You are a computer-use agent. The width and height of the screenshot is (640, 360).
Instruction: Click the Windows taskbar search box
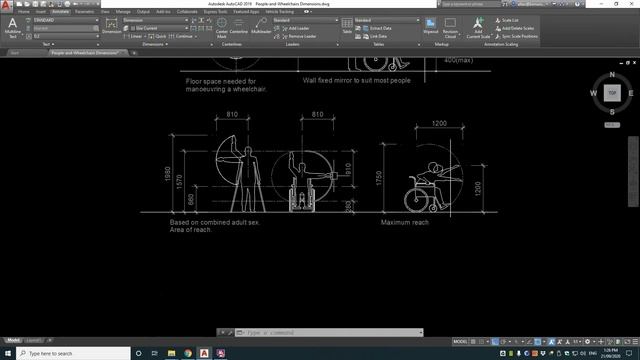coord(73,353)
